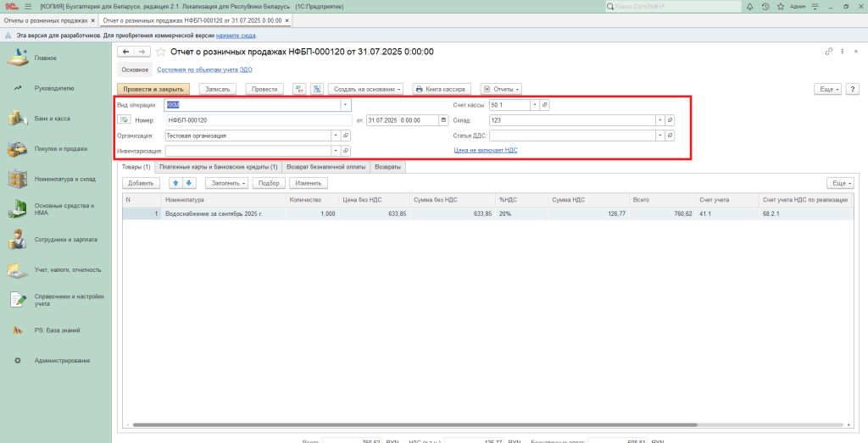868x443 pixels.
Task: Expand the Организация dropdown arrow
Action: pyautogui.click(x=336, y=136)
